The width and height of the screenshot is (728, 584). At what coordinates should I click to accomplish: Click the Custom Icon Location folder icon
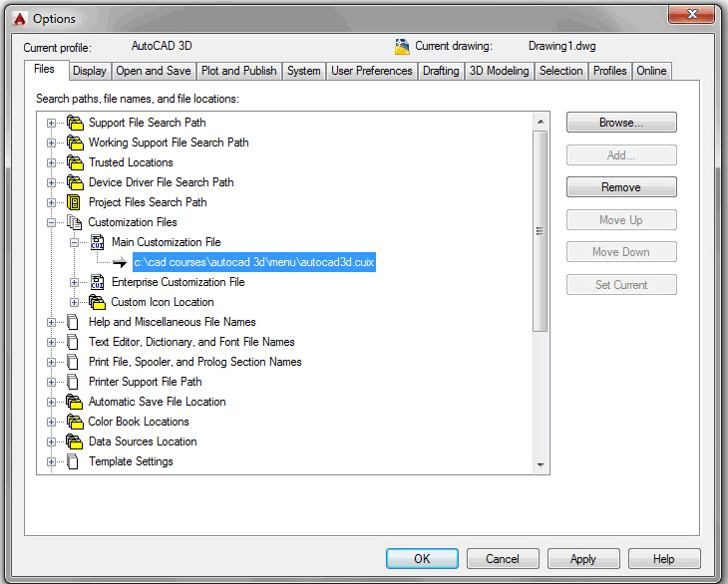coord(97,302)
